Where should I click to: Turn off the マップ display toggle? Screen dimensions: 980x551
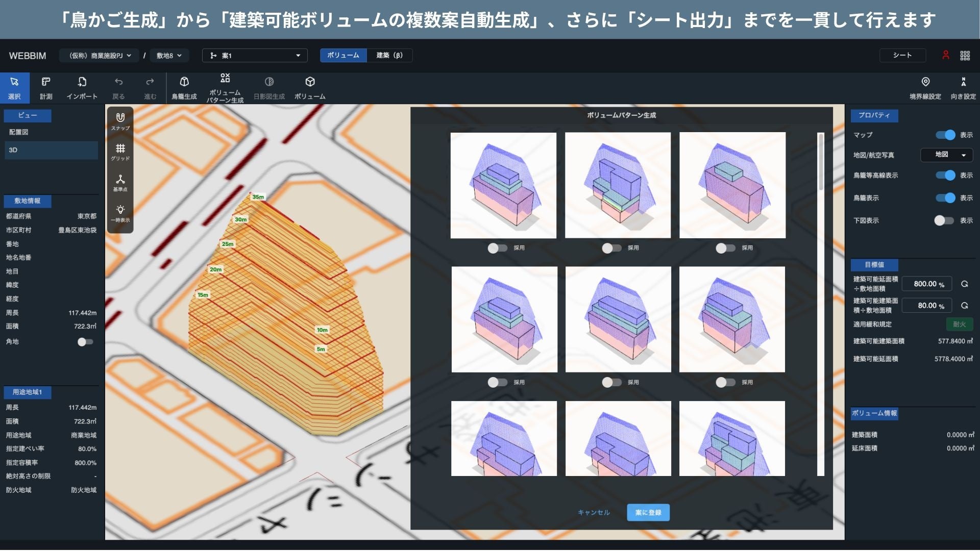click(945, 135)
